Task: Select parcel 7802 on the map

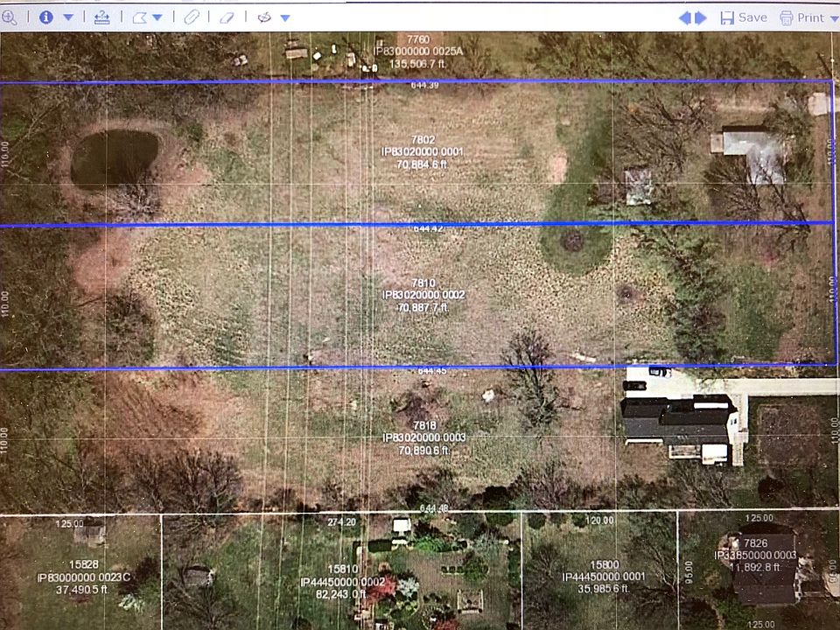Action: pyautogui.click(x=423, y=151)
